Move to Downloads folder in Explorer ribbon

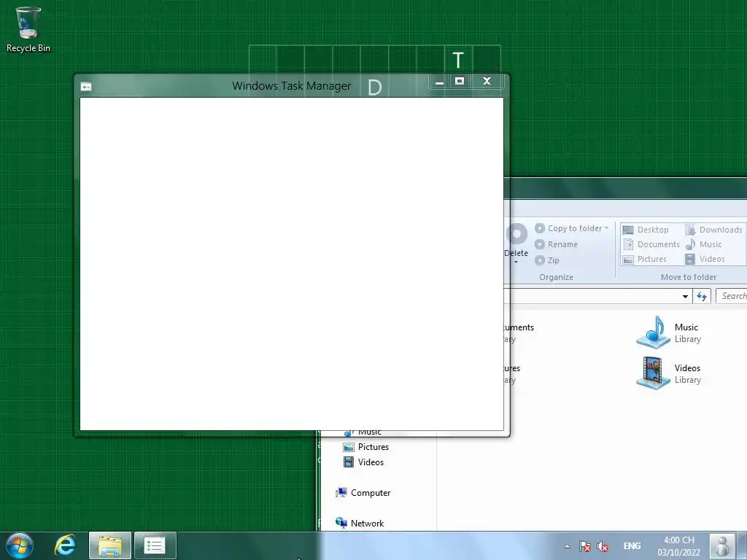click(x=713, y=230)
